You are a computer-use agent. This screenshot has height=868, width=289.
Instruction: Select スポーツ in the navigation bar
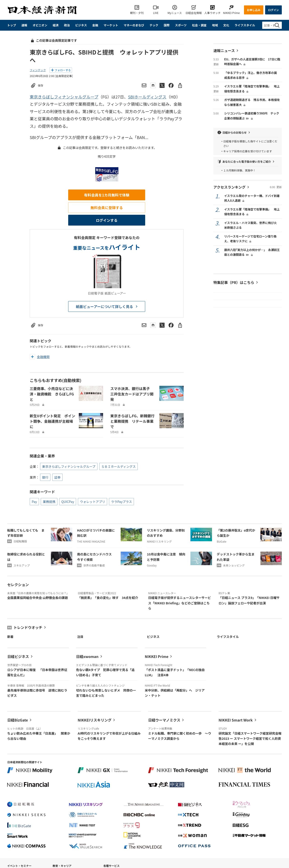pos(181,25)
